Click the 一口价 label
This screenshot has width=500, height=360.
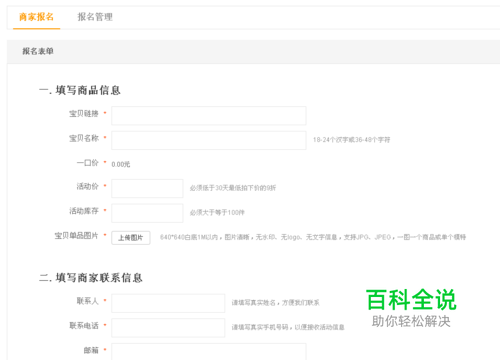click(88, 163)
